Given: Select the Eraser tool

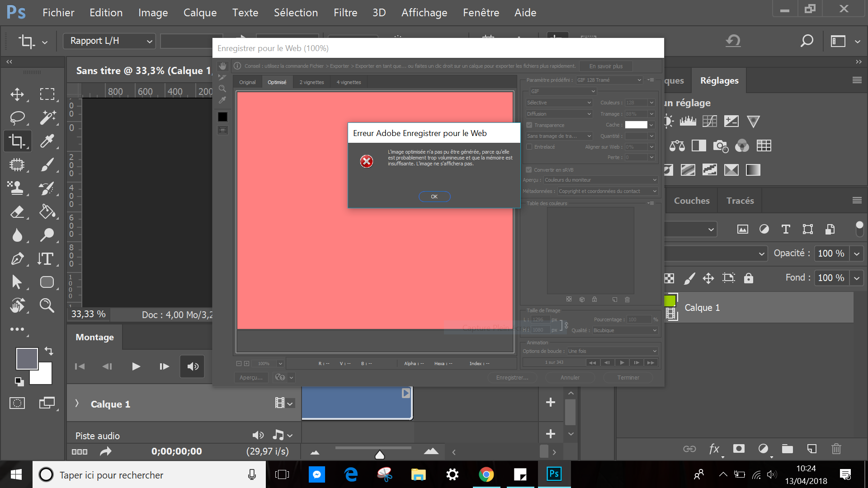Looking at the screenshot, I should coord(17,211).
